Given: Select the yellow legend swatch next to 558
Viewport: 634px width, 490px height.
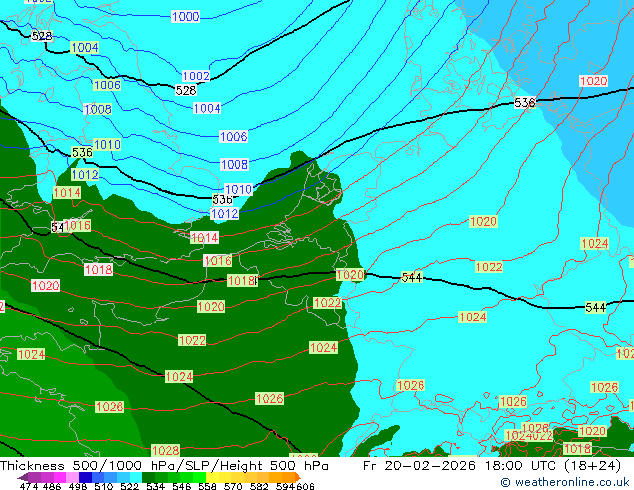Looking at the screenshot, I should pos(212,477).
